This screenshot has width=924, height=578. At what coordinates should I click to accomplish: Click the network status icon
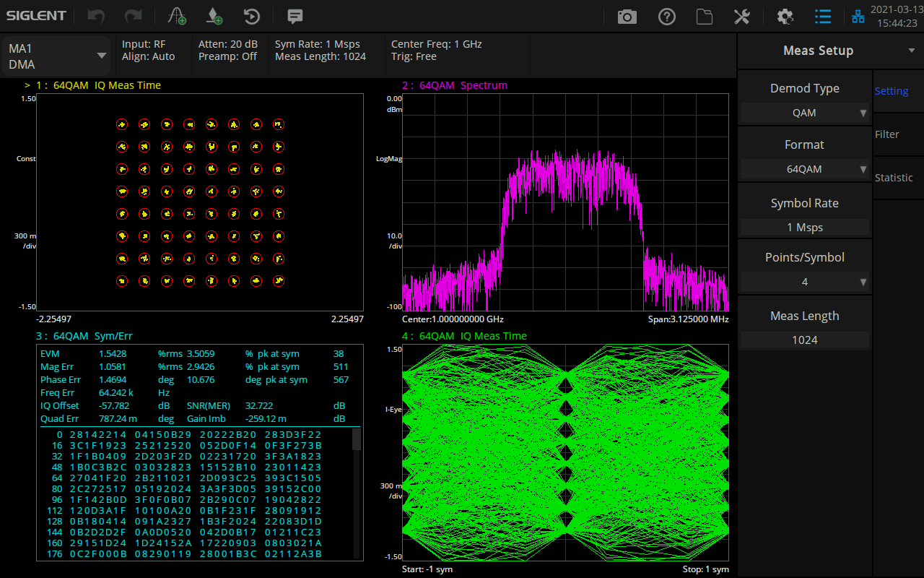(x=858, y=16)
